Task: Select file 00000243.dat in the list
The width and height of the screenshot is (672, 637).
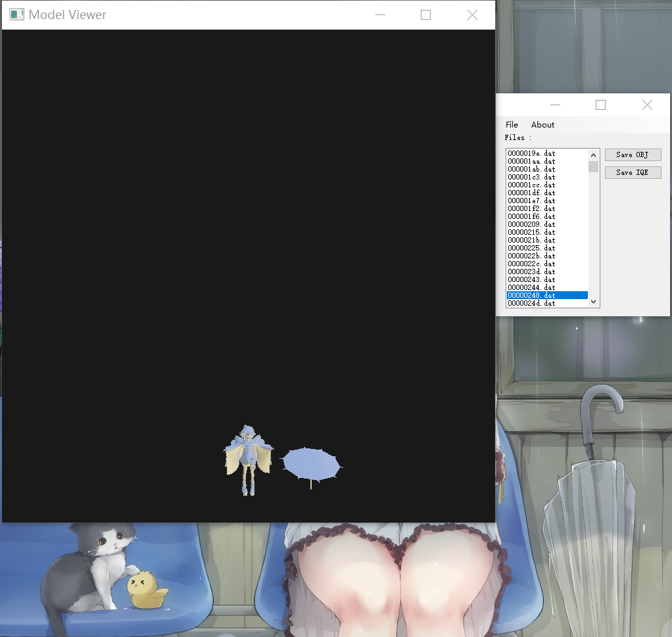Action: [547, 279]
